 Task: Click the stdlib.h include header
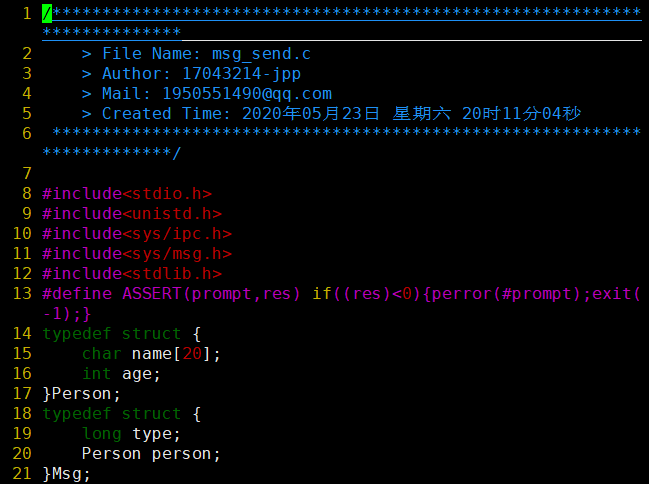172,274
